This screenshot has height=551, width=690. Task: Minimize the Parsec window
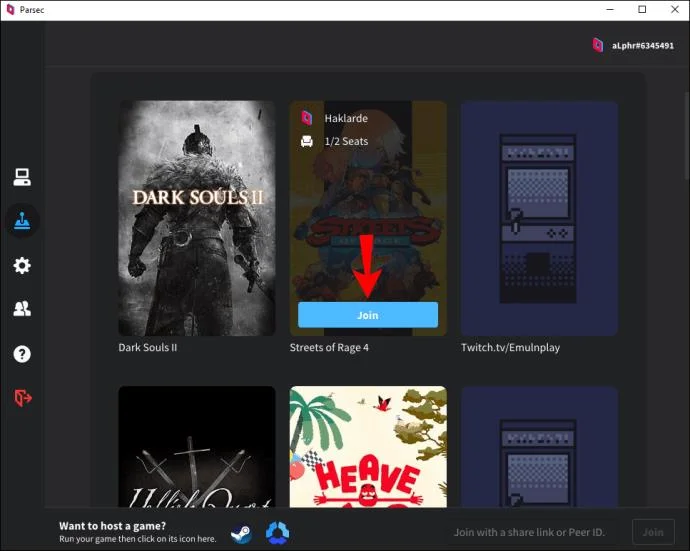click(x=610, y=9)
